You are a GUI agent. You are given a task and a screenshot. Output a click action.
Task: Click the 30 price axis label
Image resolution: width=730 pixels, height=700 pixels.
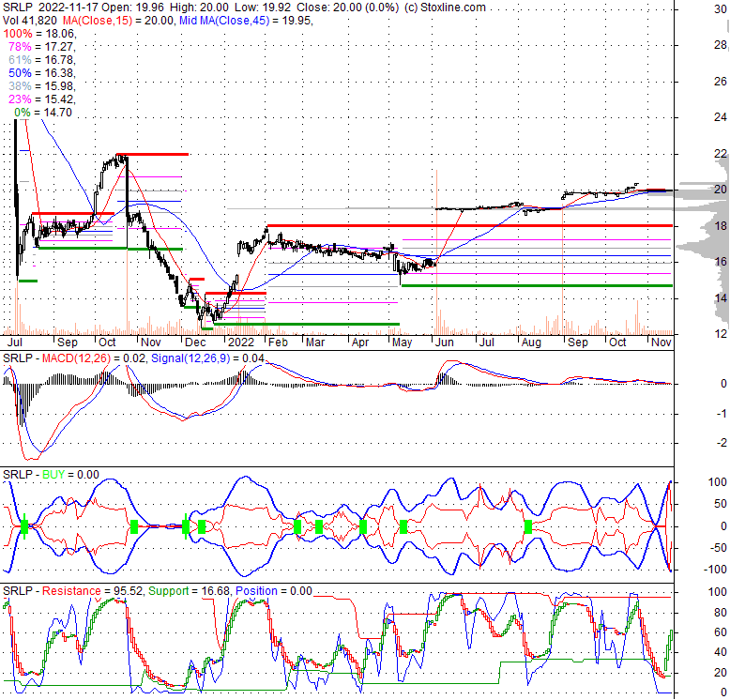click(x=721, y=9)
